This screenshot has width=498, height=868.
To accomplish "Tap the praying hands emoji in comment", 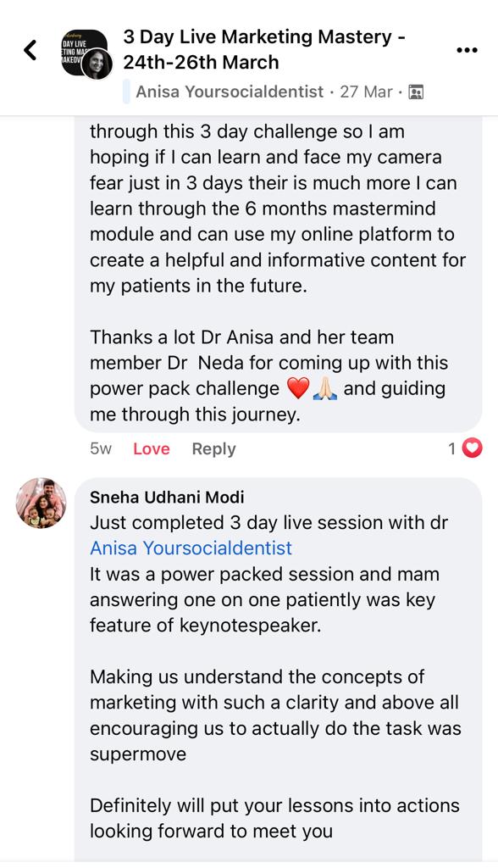I will click(x=325, y=389).
